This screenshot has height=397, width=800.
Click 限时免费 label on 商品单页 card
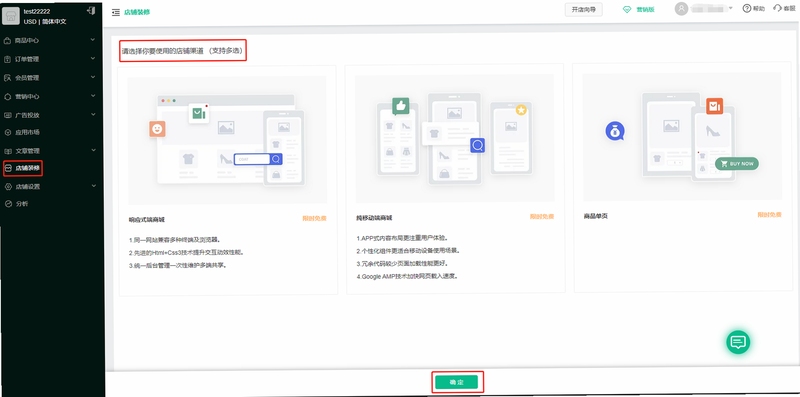coord(769,215)
